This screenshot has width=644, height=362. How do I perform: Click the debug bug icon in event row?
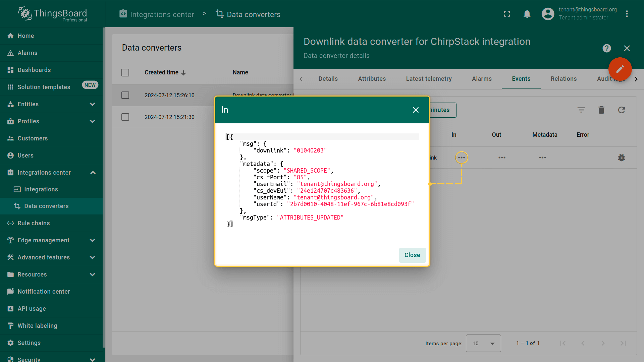622,158
